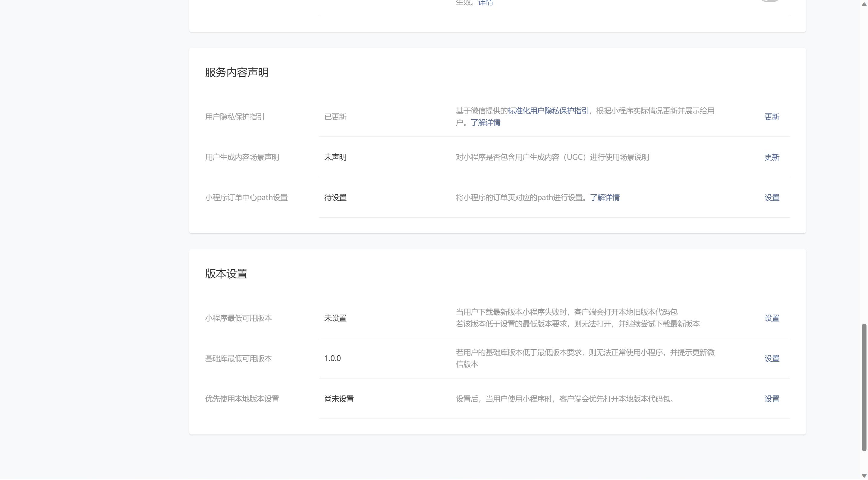Click 了解详情 under privacy guideline description

coord(485,123)
